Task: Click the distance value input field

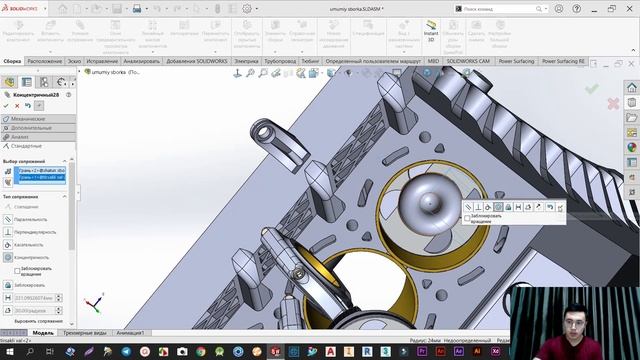Action: pos(34,298)
